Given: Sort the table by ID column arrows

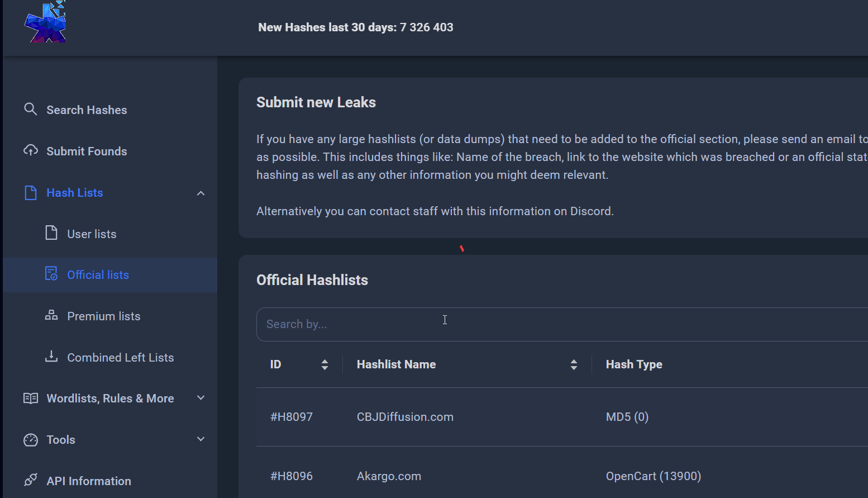Looking at the screenshot, I should (x=325, y=365).
